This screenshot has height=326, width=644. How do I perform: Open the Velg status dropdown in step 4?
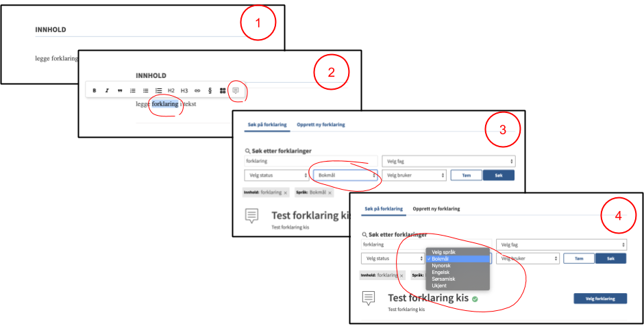tap(393, 259)
